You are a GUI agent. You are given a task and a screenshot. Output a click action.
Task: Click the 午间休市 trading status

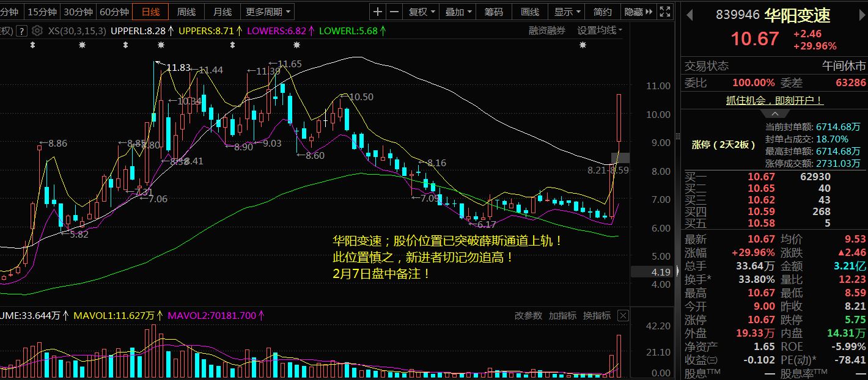[844, 65]
